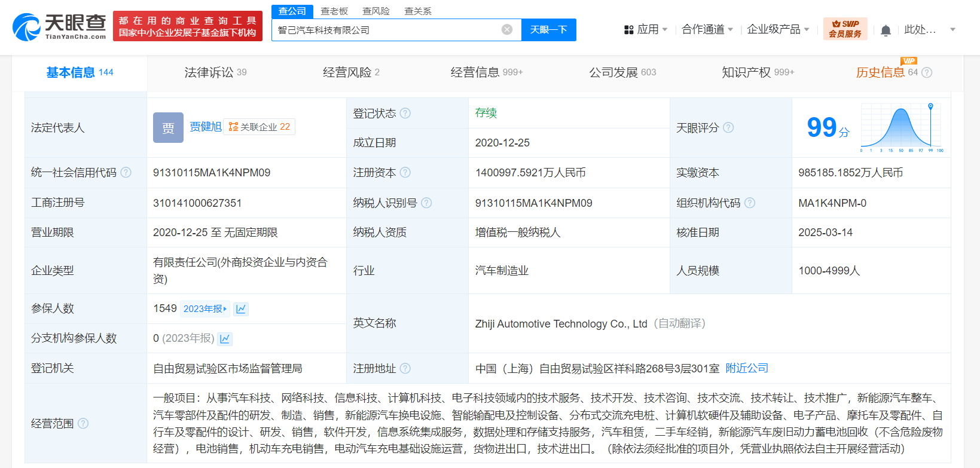
Task: Switch to the 法律诉讼 tab
Action: pos(215,72)
